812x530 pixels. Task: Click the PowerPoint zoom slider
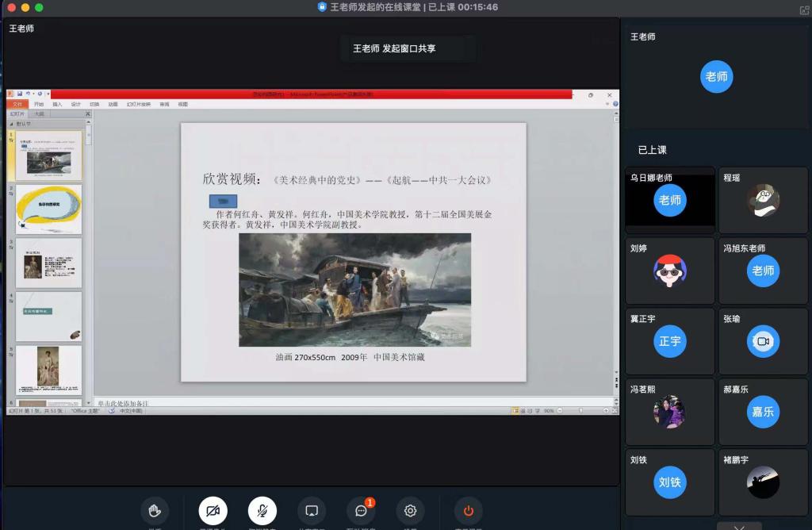click(583, 411)
